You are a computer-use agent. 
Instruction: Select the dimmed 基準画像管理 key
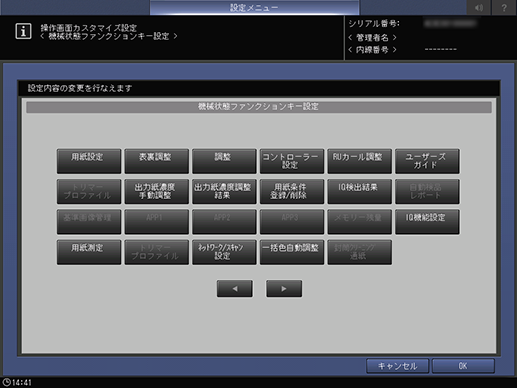click(89, 222)
